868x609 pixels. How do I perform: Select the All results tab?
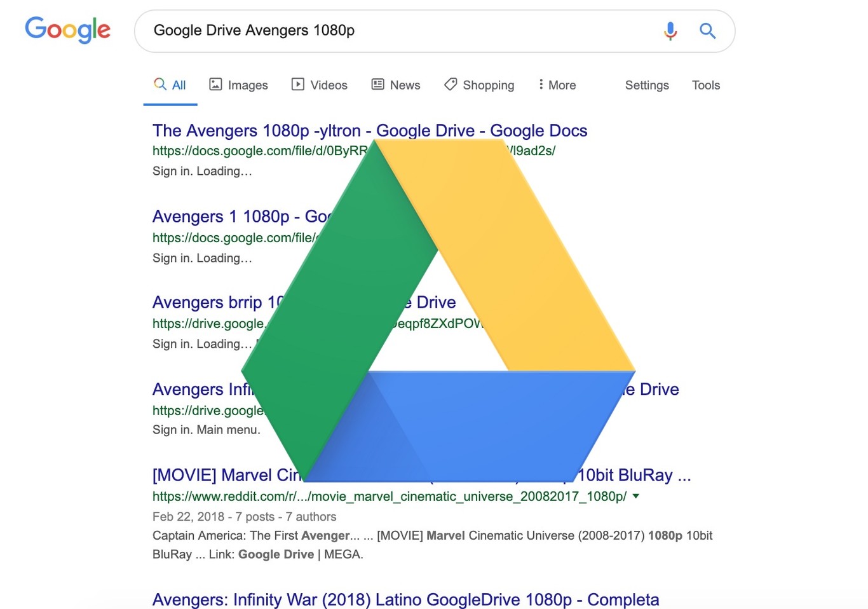click(170, 85)
